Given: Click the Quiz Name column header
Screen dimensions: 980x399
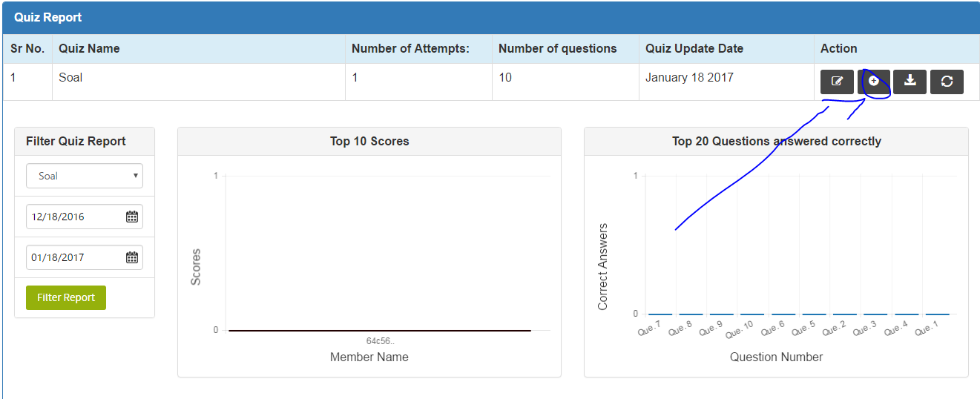Looking at the screenshot, I should point(89,48).
